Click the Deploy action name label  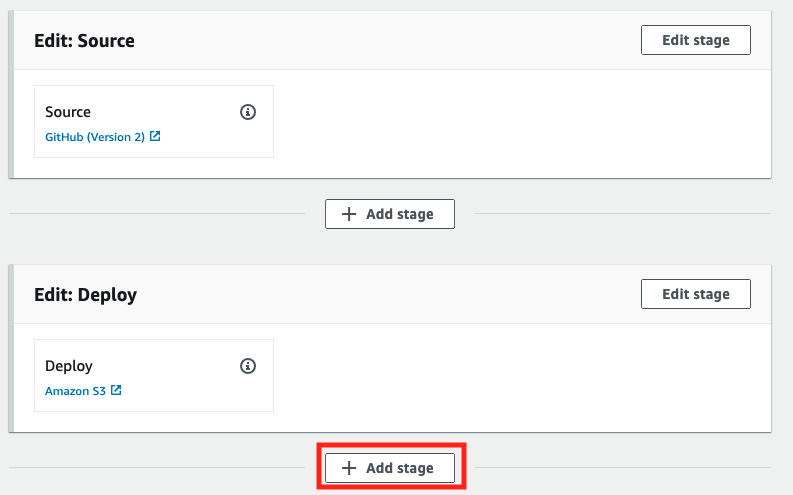69,366
